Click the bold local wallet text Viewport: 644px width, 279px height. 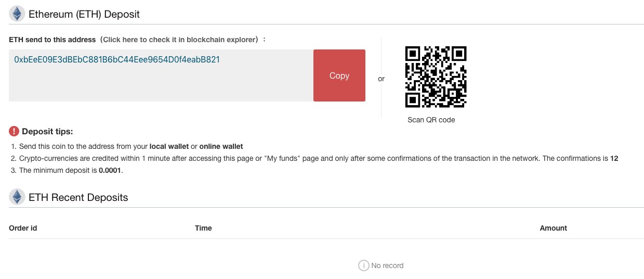(169, 146)
